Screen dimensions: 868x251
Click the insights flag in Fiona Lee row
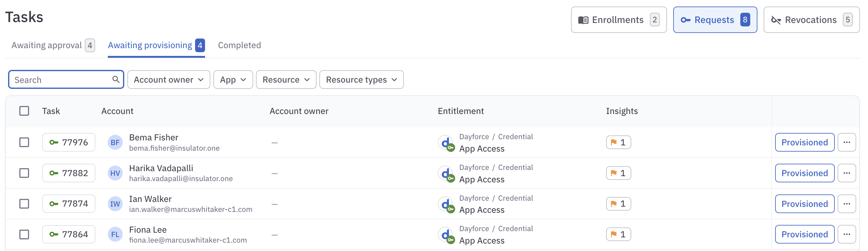(x=618, y=235)
